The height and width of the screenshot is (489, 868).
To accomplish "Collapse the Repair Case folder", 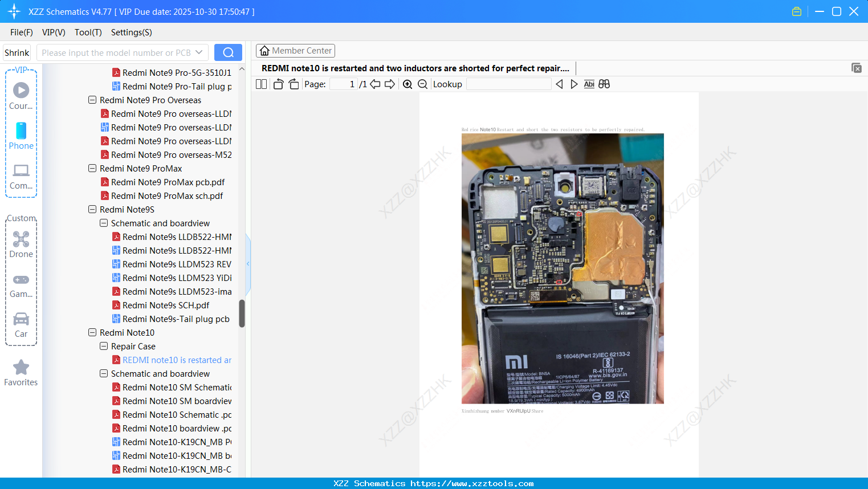I will (x=104, y=346).
